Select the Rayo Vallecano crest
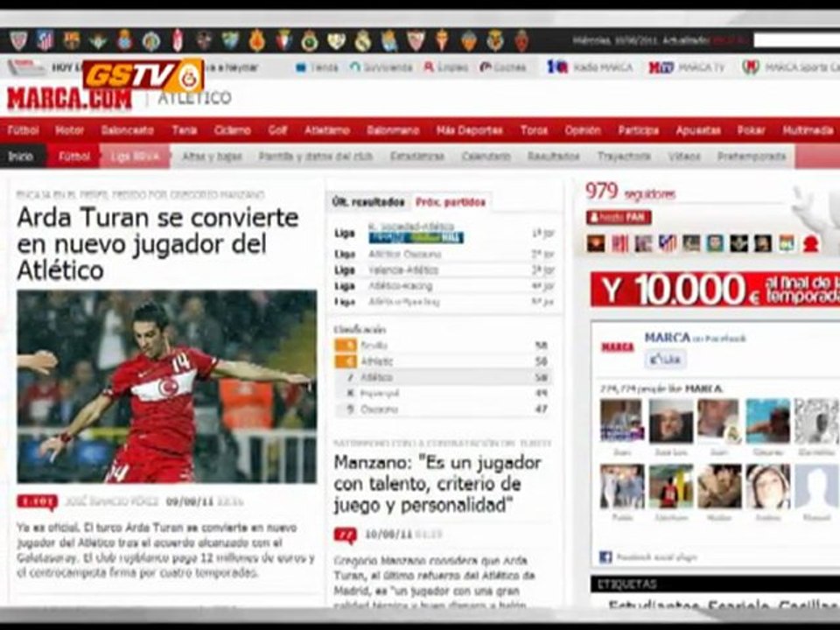This screenshot has height=630, width=840. tap(336, 40)
